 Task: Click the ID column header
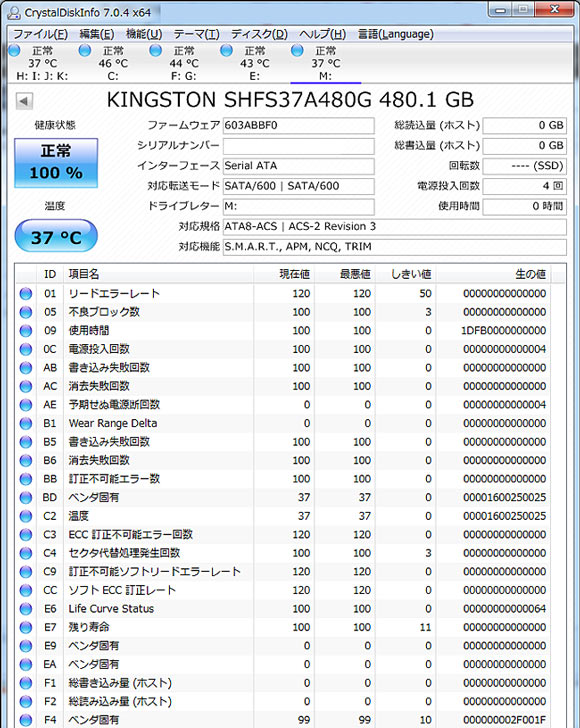(x=50, y=274)
